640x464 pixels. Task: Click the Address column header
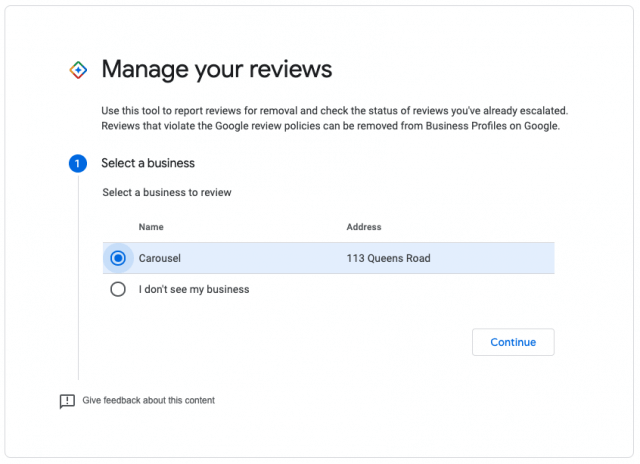(x=364, y=227)
